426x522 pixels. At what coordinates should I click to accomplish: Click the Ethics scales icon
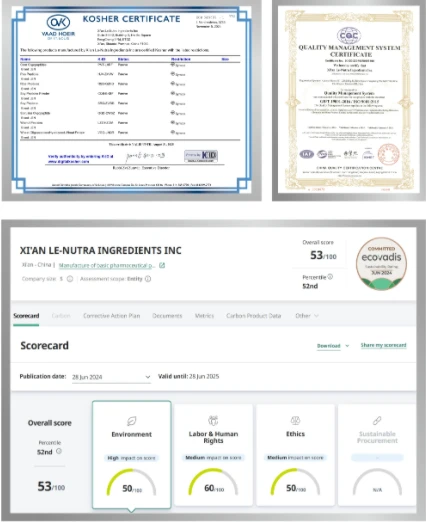295,420
